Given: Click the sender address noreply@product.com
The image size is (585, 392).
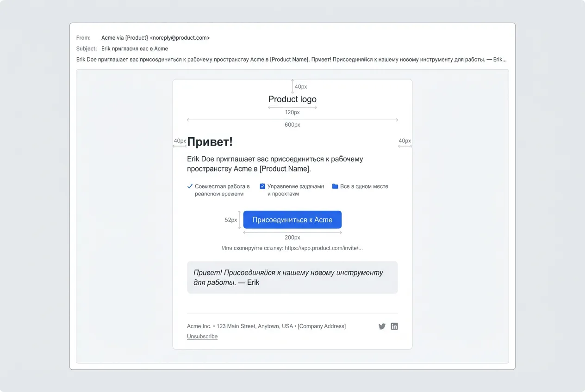Looking at the screenshot, I should [180, 38].
